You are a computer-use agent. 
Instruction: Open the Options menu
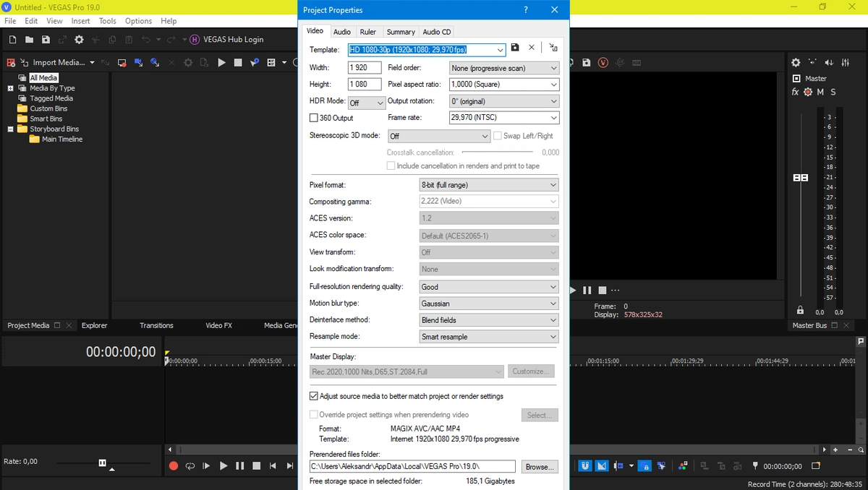pos(138,21)
